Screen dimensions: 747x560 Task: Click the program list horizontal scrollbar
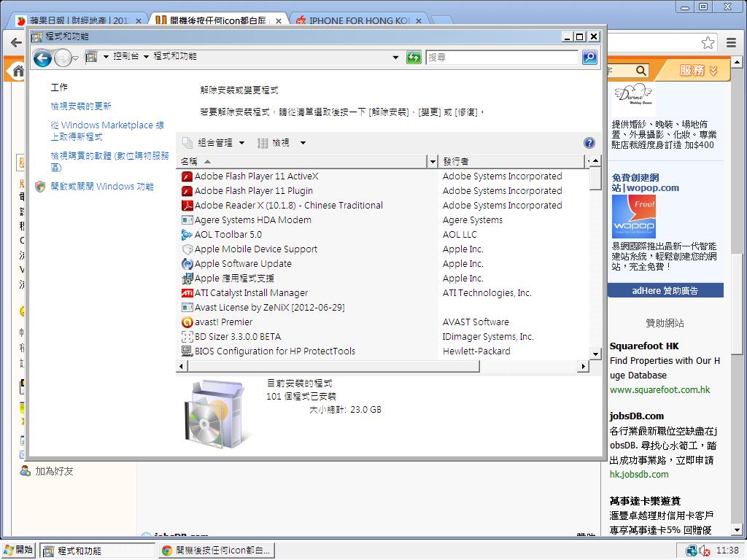[334, 366]
